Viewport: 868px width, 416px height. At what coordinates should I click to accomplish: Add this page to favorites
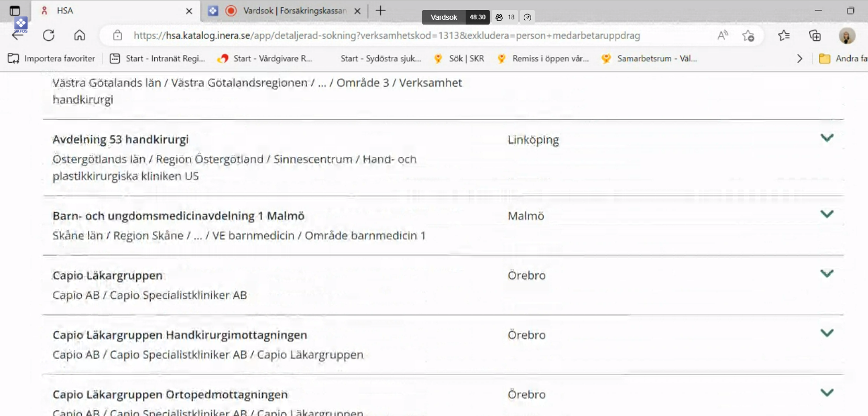coord(748,36)
